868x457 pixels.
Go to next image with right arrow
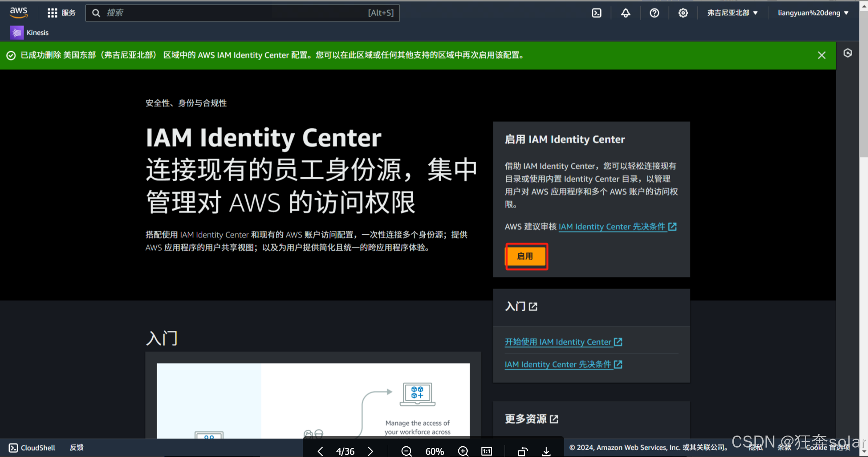tap(371, 451)
